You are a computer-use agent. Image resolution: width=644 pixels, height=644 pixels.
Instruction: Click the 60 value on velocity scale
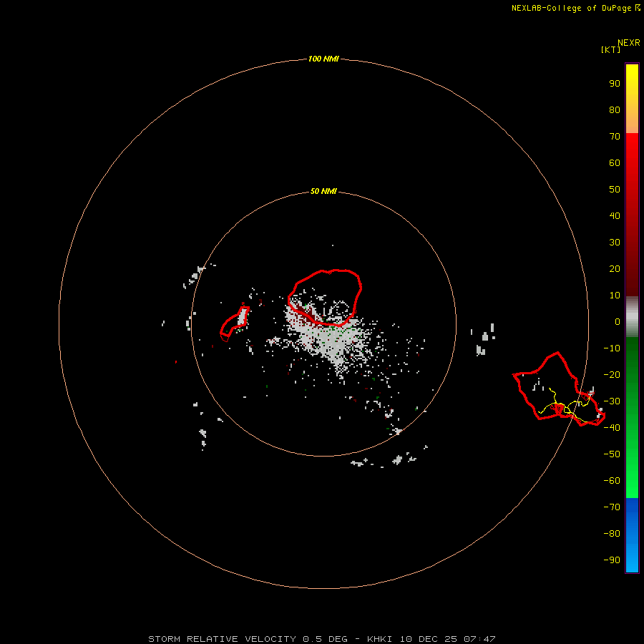(615, 162)
